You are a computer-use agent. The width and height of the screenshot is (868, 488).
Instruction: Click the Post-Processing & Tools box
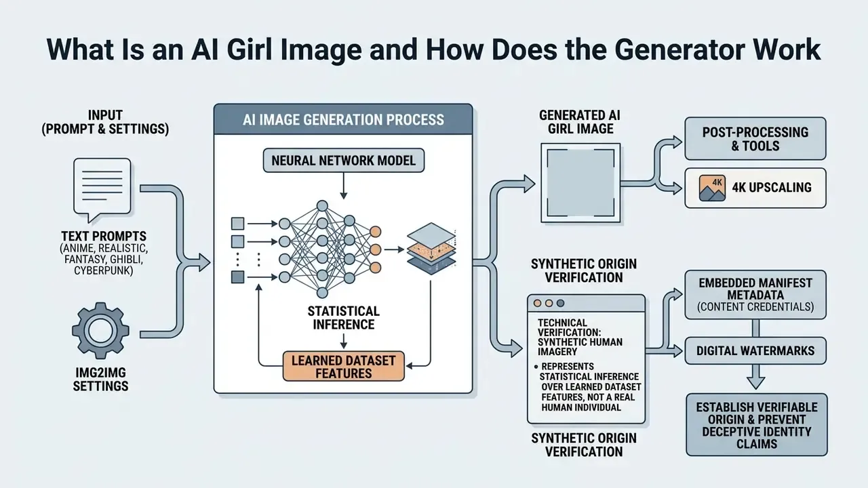(x=755, y=138)
